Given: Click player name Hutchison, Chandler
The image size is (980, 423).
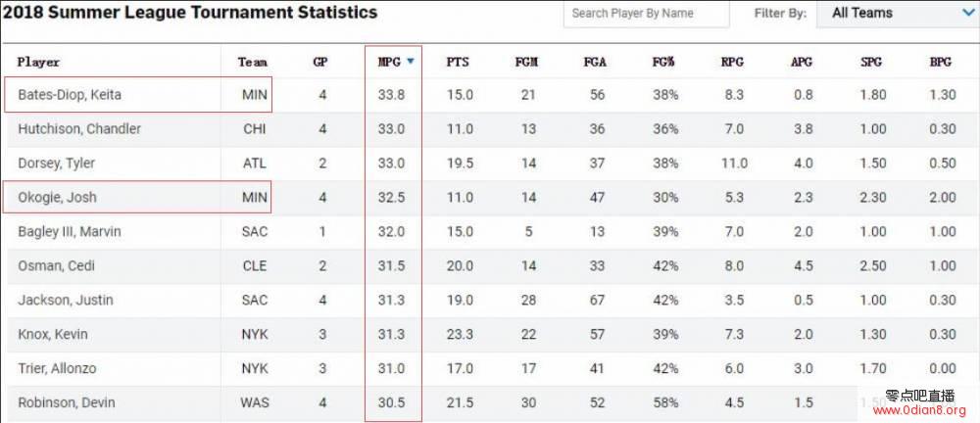Looking at the screenshot, I should [x=79, y=128].
